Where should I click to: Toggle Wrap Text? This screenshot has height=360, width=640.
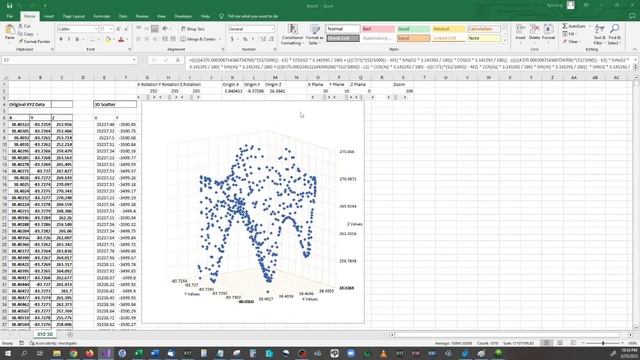pyautogui.click(x=193, y=29)
